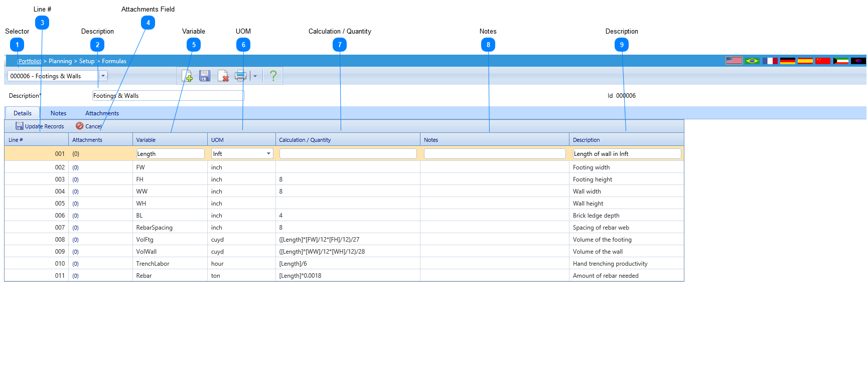Click Planning in the breadcrumb
This screenshot has width=868, height=380.
60,61
